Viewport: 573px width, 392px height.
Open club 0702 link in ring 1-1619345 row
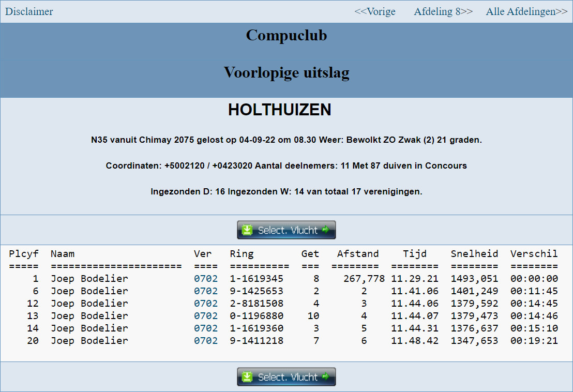[206, 279]
